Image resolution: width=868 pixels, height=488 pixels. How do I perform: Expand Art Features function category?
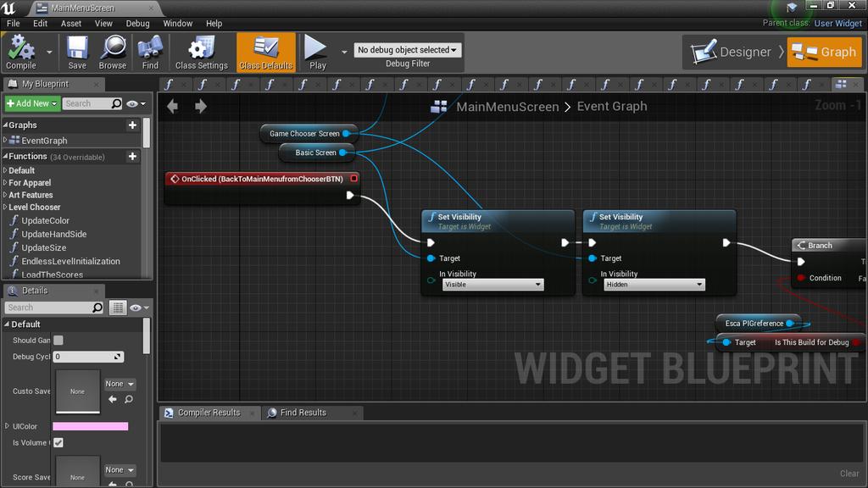click(x=6, y=195)
